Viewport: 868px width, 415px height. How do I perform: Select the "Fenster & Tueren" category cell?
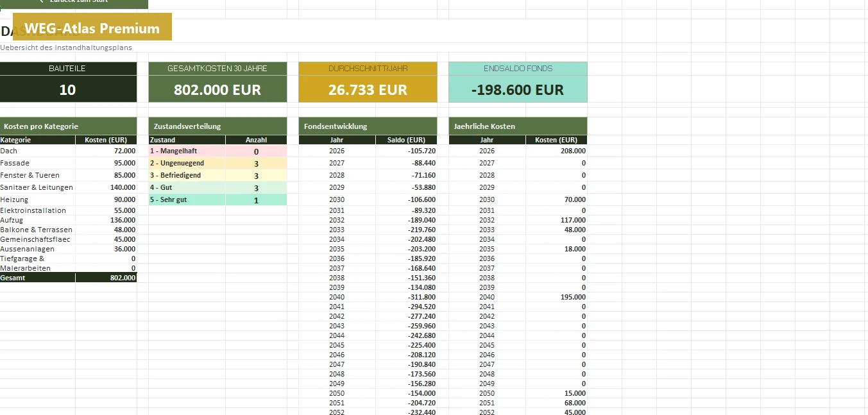click(x=37, y=175)
